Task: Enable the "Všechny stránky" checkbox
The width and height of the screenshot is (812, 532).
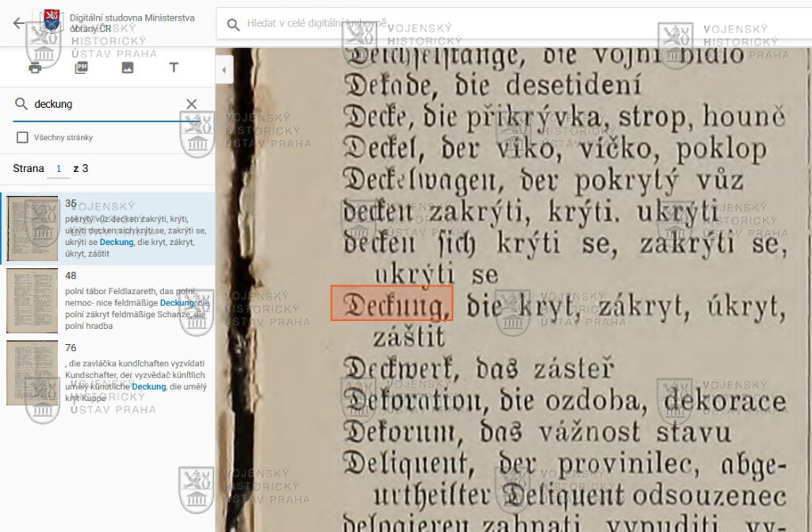Action: pyautogui.click(x=22, y=137)
